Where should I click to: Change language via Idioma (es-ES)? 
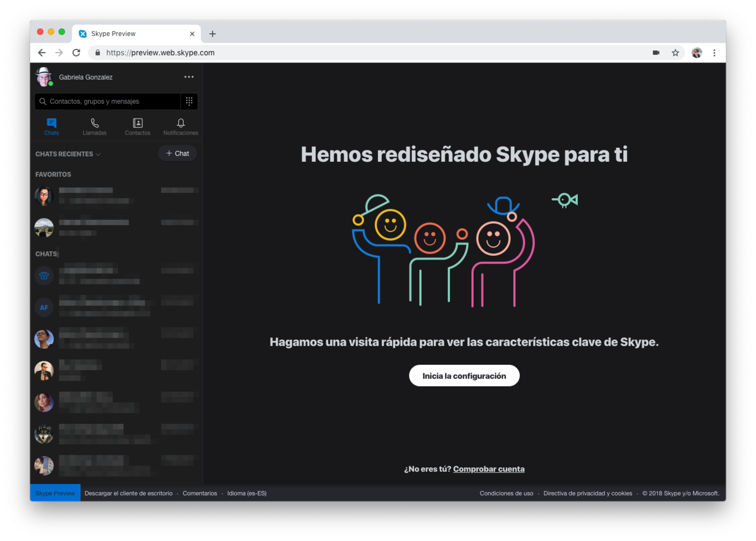(247, 493)
